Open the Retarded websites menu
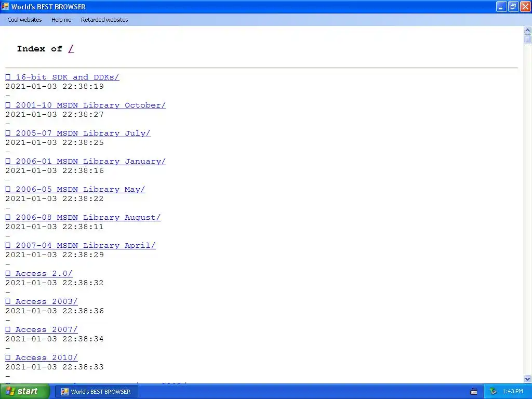 tap(104, 20)
